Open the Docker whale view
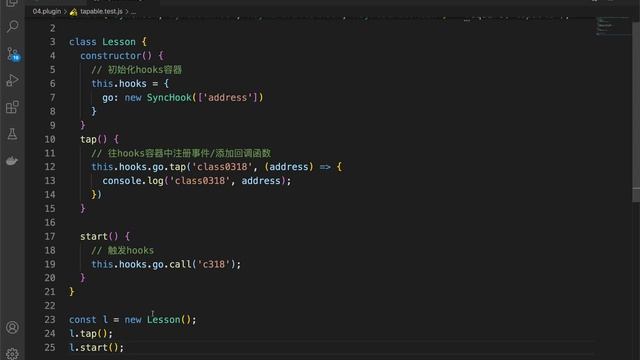 pos(12,161)
